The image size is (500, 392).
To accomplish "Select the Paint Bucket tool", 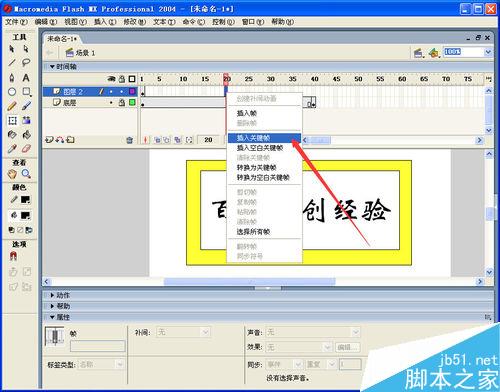I will [26, 134].
